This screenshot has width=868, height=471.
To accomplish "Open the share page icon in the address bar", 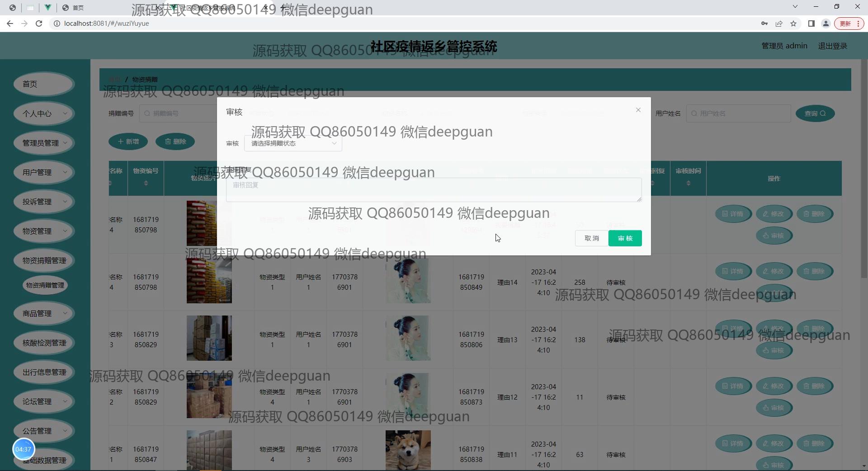I will click(x=779, y=24).
